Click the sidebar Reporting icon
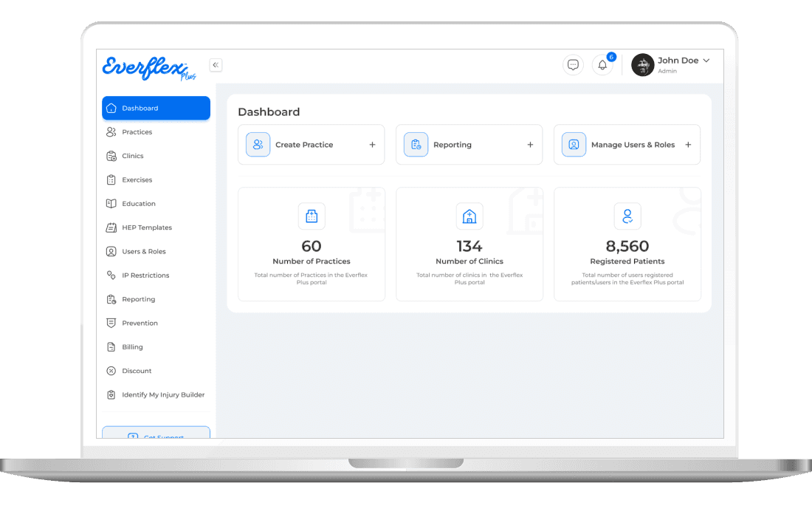This screenshot has height=517, width=812. pyautogui.click(x=111, y=299)
